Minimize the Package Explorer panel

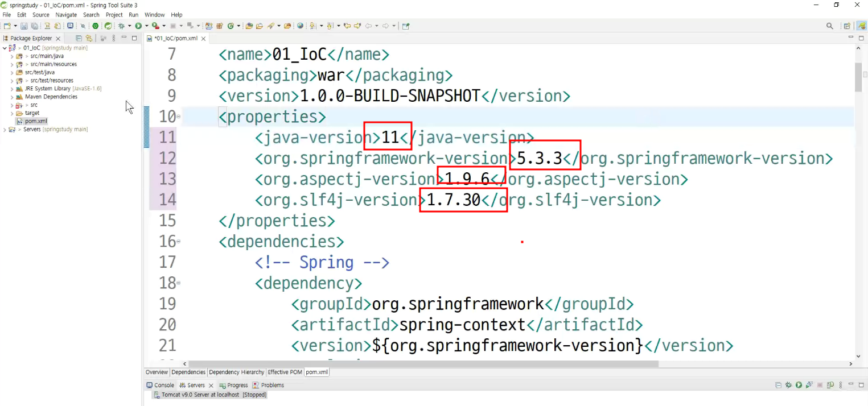pyautogui.click(x=124, y=38)
